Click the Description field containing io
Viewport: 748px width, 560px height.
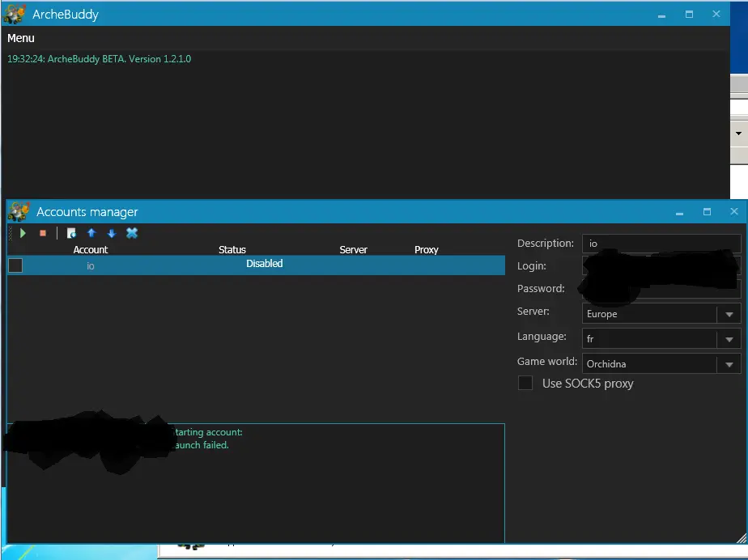[661, 244]
